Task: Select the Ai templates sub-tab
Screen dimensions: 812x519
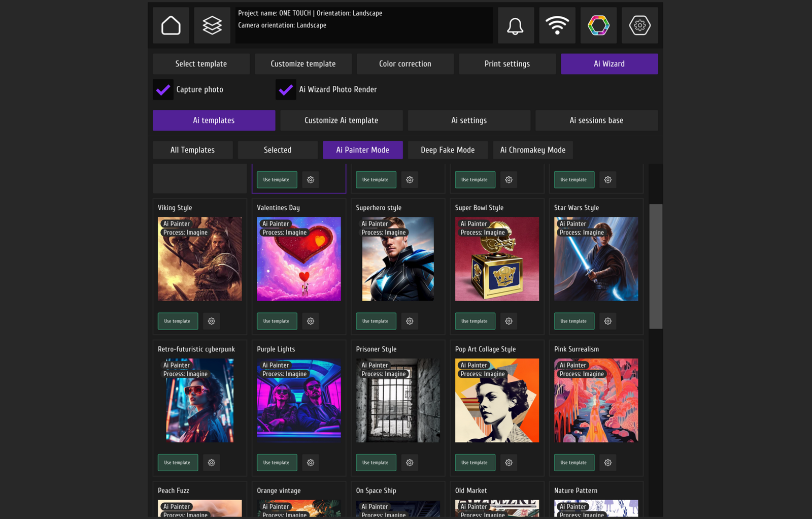Action: pyautogui.click(x=214, y=120)
